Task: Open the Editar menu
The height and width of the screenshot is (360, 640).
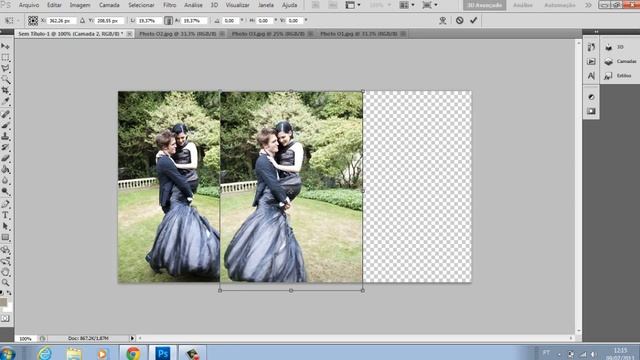Action: click(x=54, y=5)
